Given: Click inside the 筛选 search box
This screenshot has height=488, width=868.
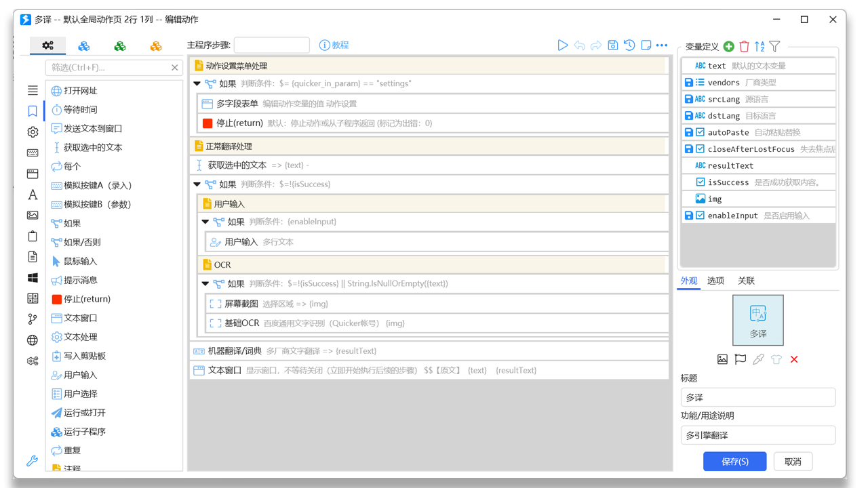Looking at the screenshot, I should tap(108, 68).
